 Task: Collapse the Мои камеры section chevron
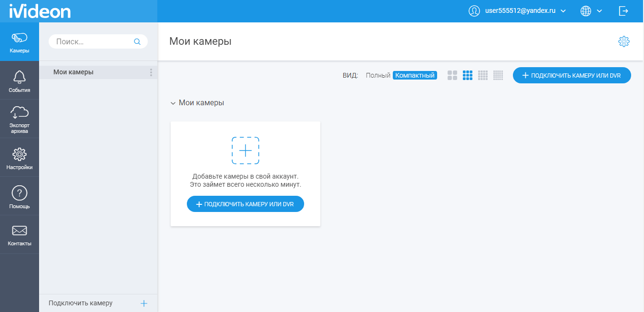[173, 103]
